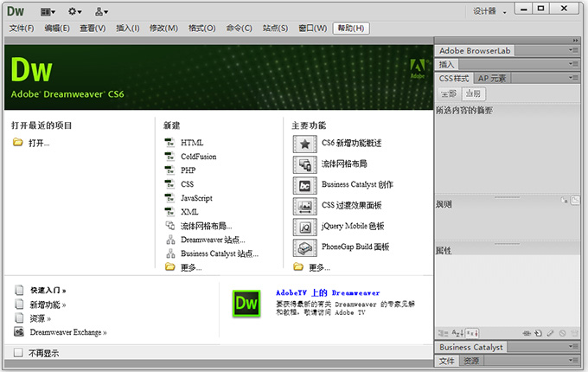This screenshot has width=588, height=372.
Task: Toggle 当前 (Current) mode in CSS styles
Action: point(473,93)
